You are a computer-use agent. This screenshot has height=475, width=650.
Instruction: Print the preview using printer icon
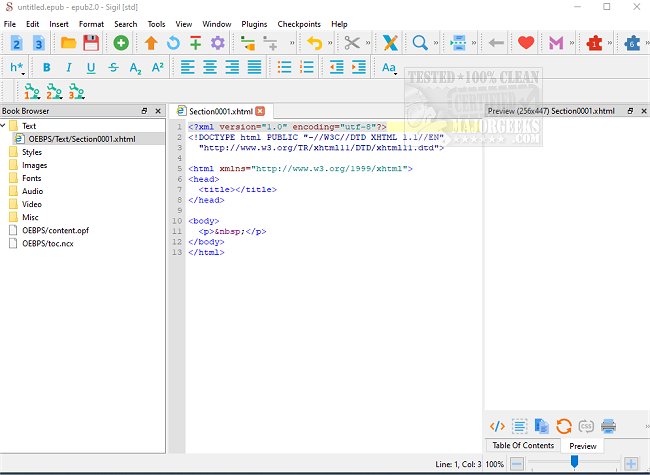pyautogui.click(x=609, y=426)
